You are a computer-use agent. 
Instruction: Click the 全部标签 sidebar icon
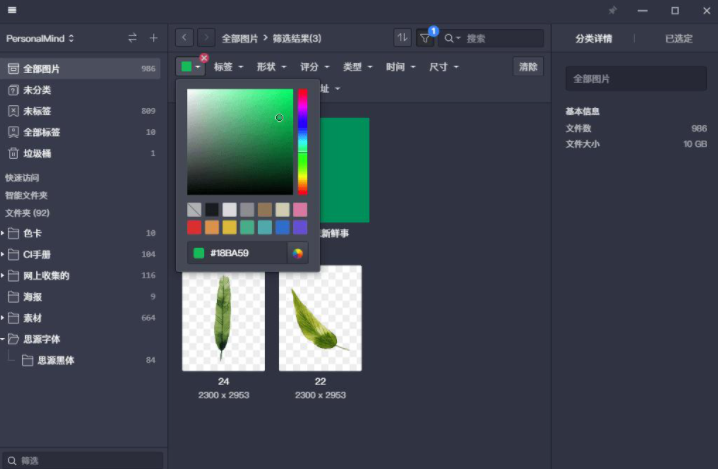tap(13, 132)
